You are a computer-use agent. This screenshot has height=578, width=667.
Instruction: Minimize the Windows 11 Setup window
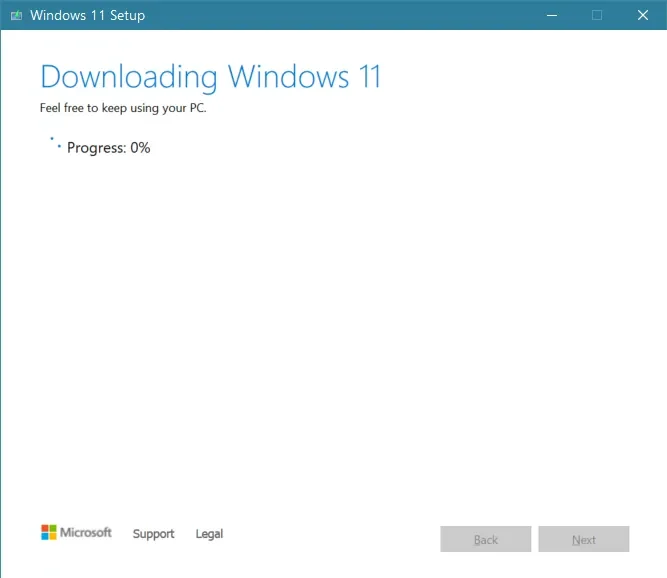[551, 15]
